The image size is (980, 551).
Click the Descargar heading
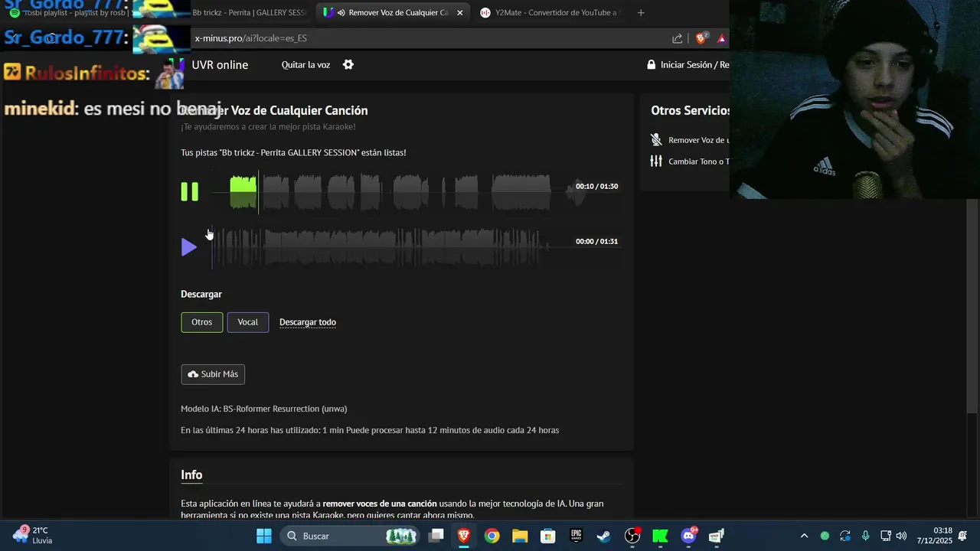[201, 294]
